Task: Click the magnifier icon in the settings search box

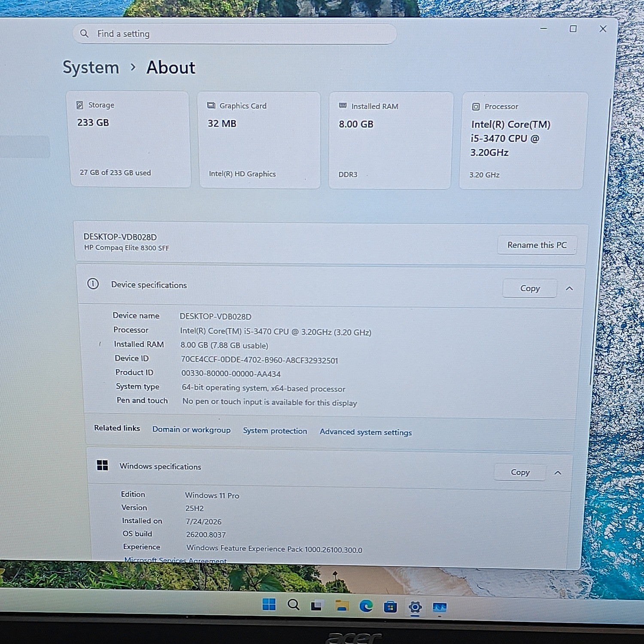Action: [84, 33]
